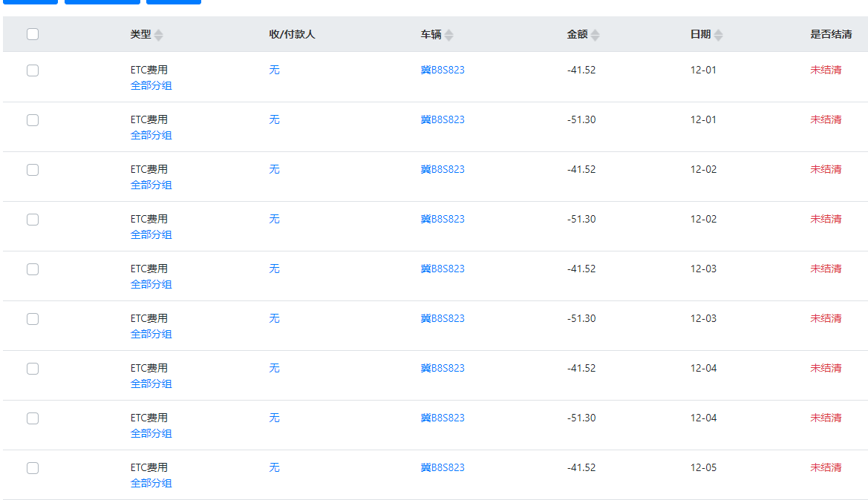Toggle the select-all checkbox in the table header
Screen dimensions: 868x500
(x=33, y=34)
